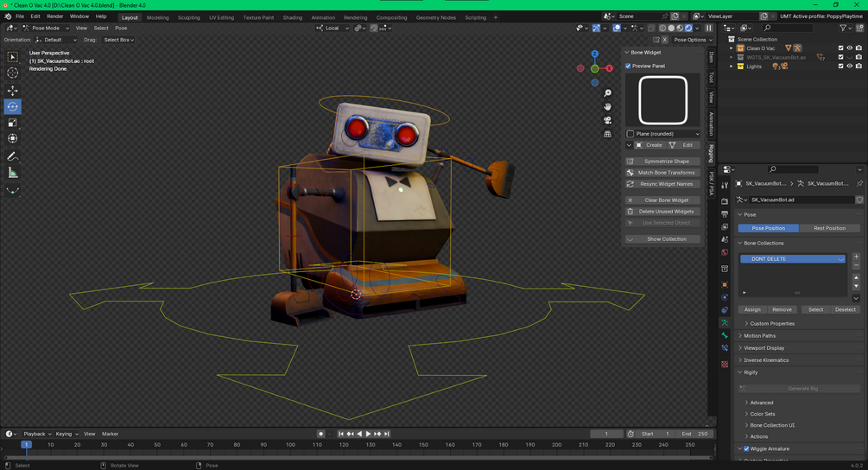Switch armature to Rest Position

(x=829, y=228)
